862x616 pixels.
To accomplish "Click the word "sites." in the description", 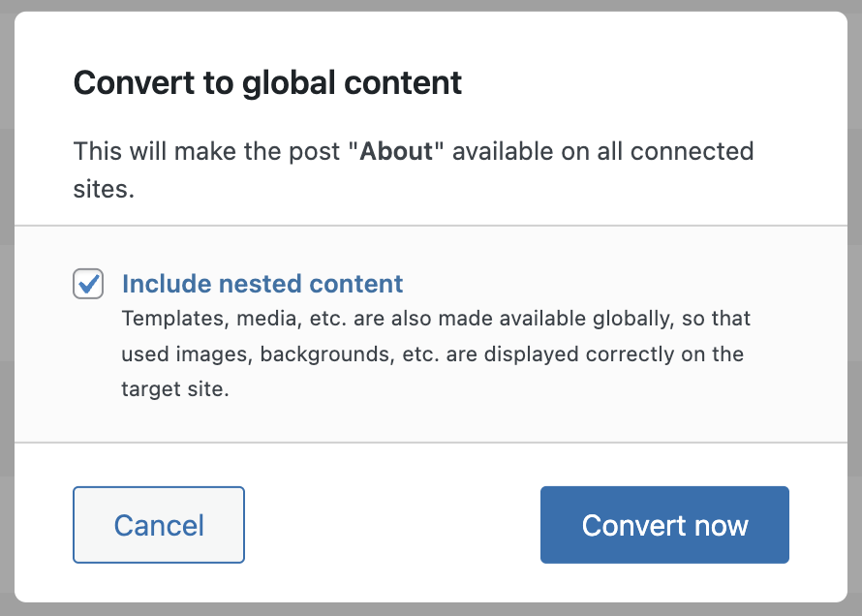I will click(x=104, y=189).
